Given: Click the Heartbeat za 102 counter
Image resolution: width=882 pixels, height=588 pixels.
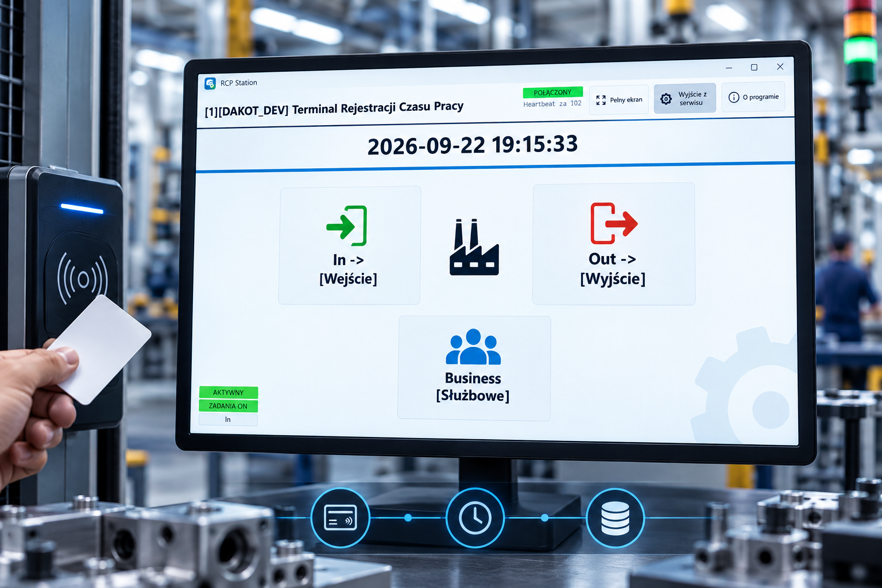Looking at the screenshot, I should pos(552,104).
